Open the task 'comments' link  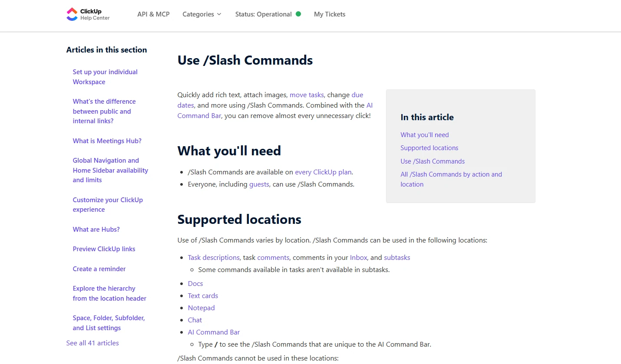pyautogui.click(x=273, y=258)
